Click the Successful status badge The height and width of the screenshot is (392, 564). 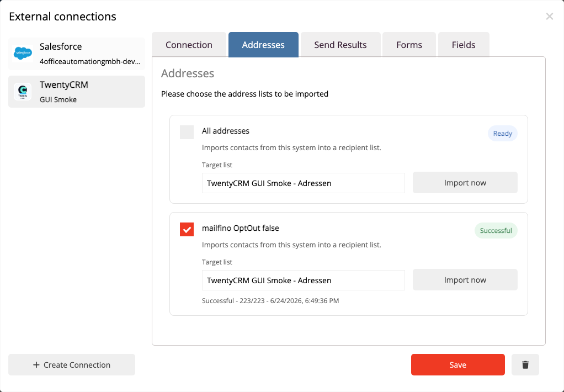point(496,231)
